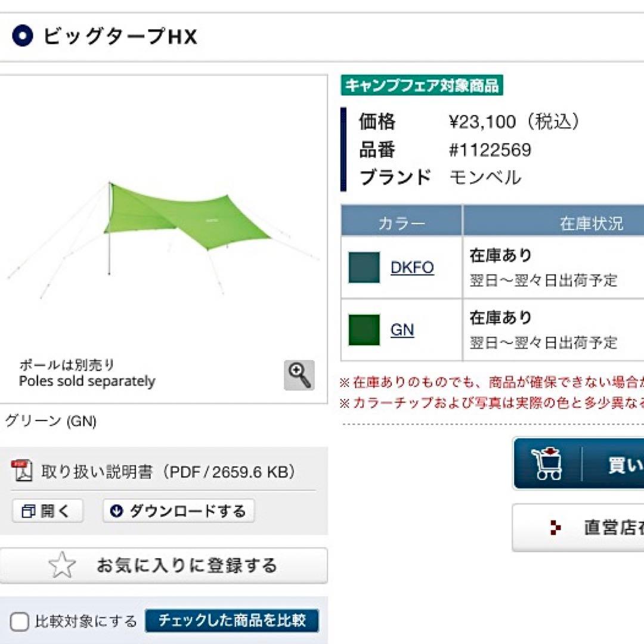The width and height of the screenshot is (644, 644).
Task: Click the download arrow icon
Action: [x=116, y=511]
